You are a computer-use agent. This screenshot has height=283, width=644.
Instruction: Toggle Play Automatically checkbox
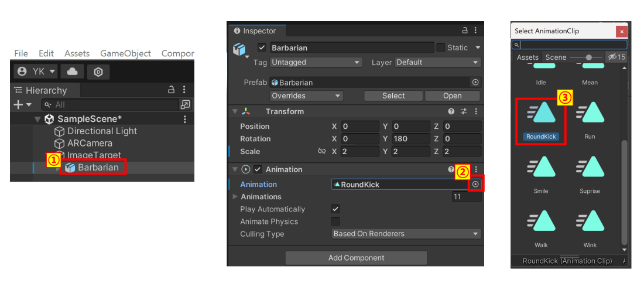pos(335,209)
